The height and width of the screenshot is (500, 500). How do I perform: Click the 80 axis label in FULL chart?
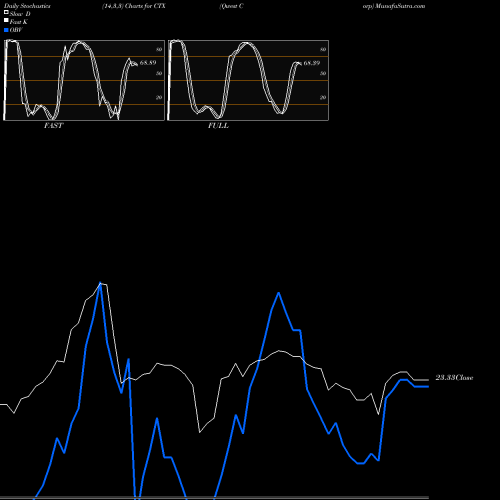[x=323, y=49]
